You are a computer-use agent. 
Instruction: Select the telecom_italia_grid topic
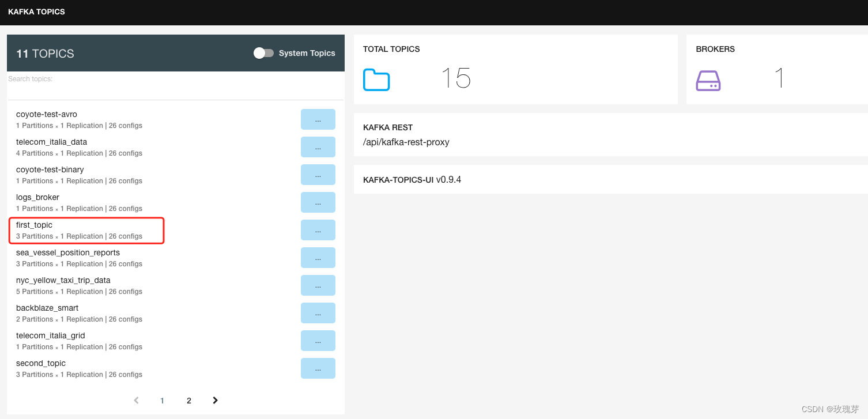click(x=51, y=335)
